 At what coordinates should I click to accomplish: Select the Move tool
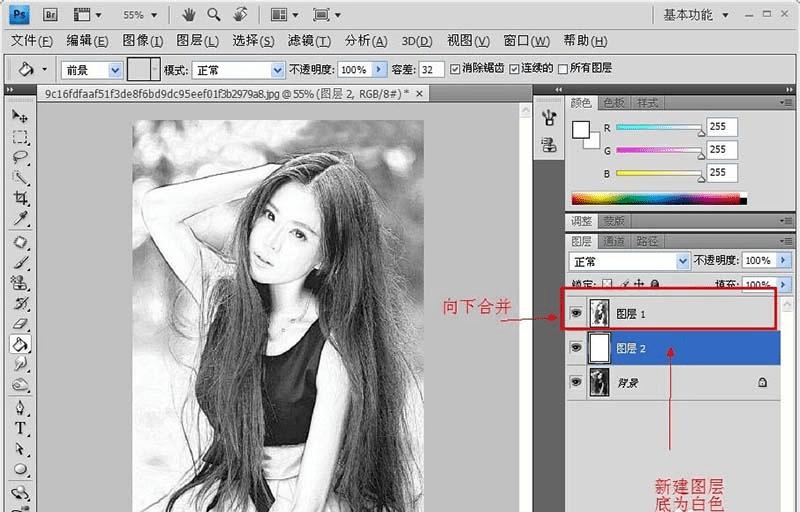click(x=20, y=116)
